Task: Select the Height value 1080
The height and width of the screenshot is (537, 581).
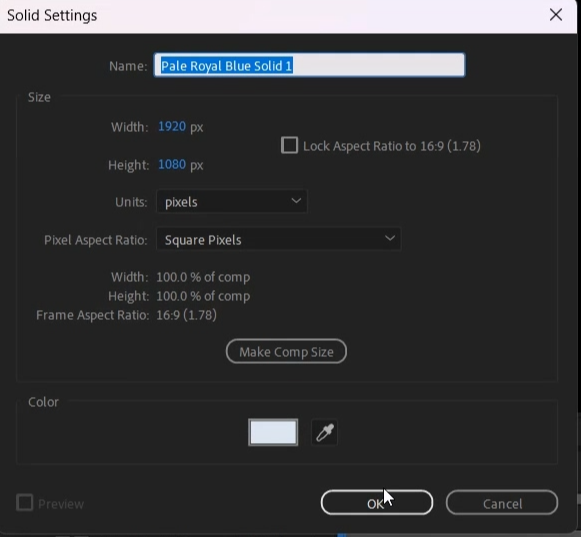Action: coord(172,164)
